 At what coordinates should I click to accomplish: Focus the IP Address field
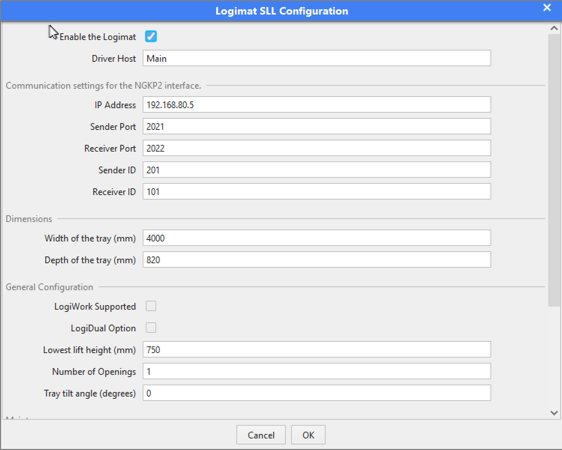click(x=317, y=105)
